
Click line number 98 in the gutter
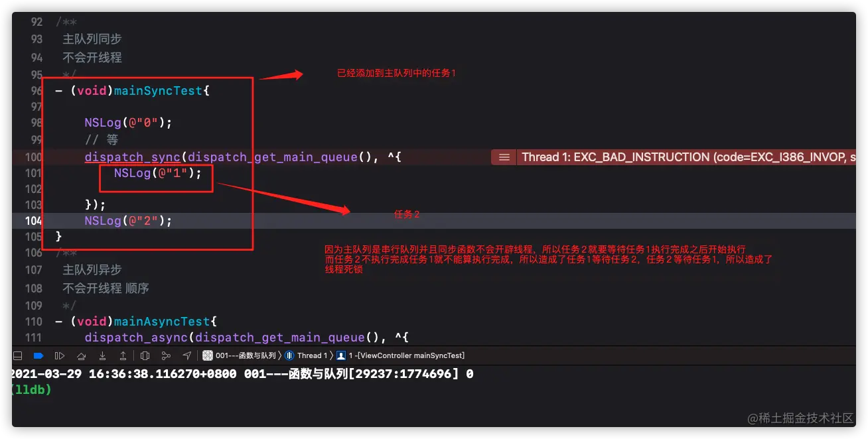click(x=36, y=123)
